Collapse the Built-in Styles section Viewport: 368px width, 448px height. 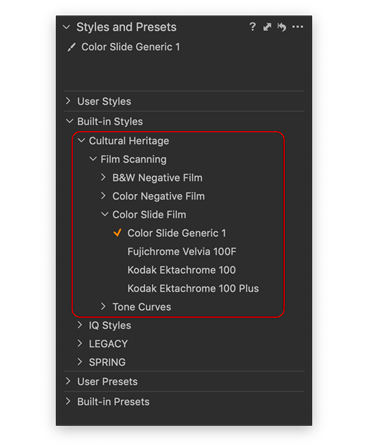click(x=69, y=121)
